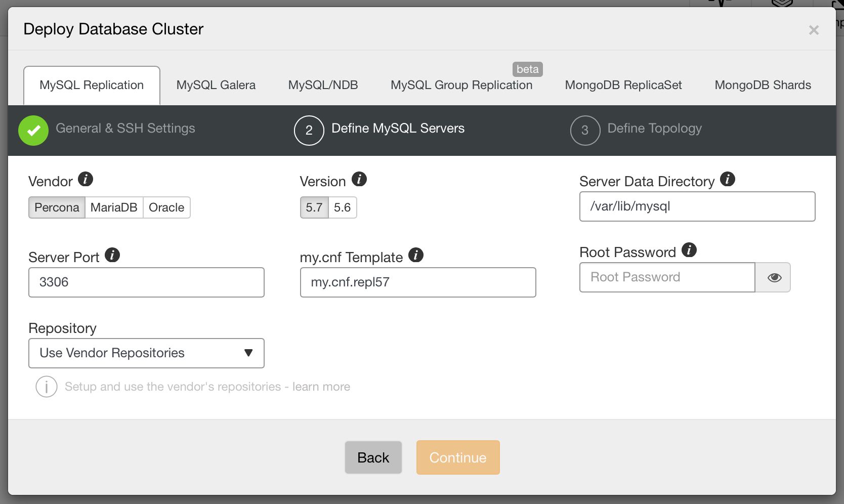Switch to MySQL Replication tab

92,85
